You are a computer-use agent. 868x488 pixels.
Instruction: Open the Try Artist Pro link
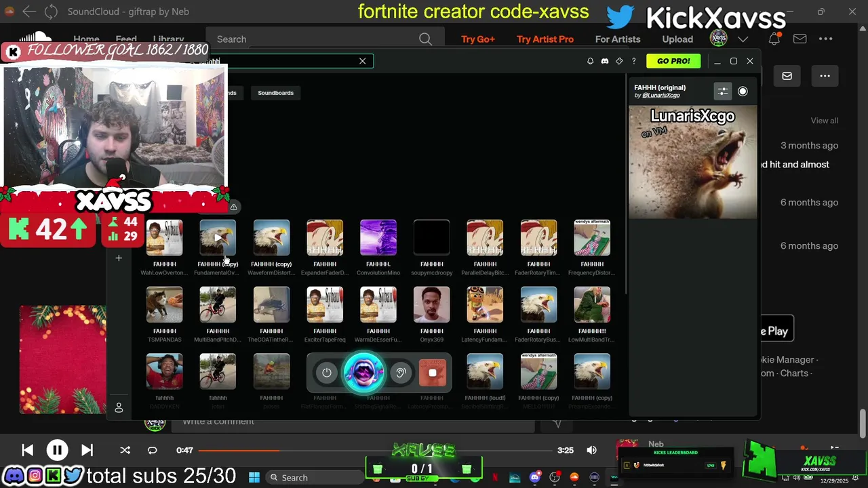click(x=545, y=39)
